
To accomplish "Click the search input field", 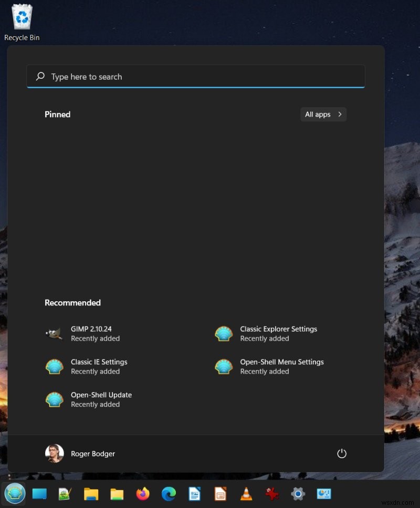I will 195,76.
